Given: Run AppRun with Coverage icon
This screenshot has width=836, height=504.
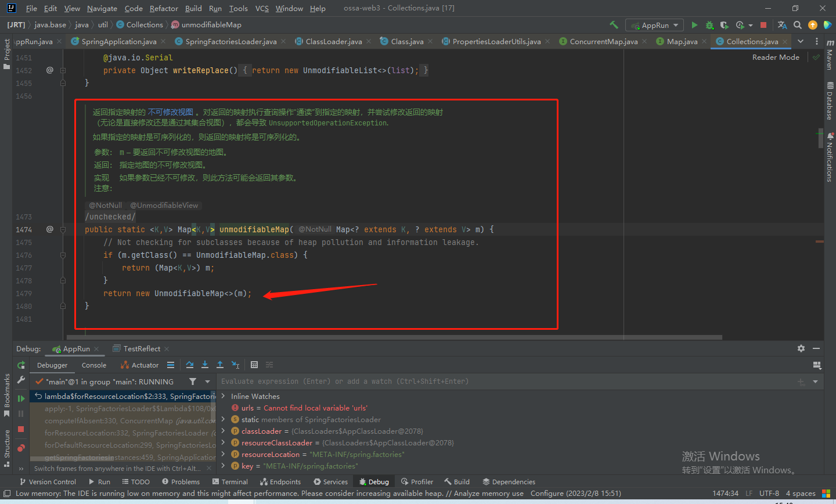Looking at the screenshot, I should pyautogui.click(x=725, y=25).
